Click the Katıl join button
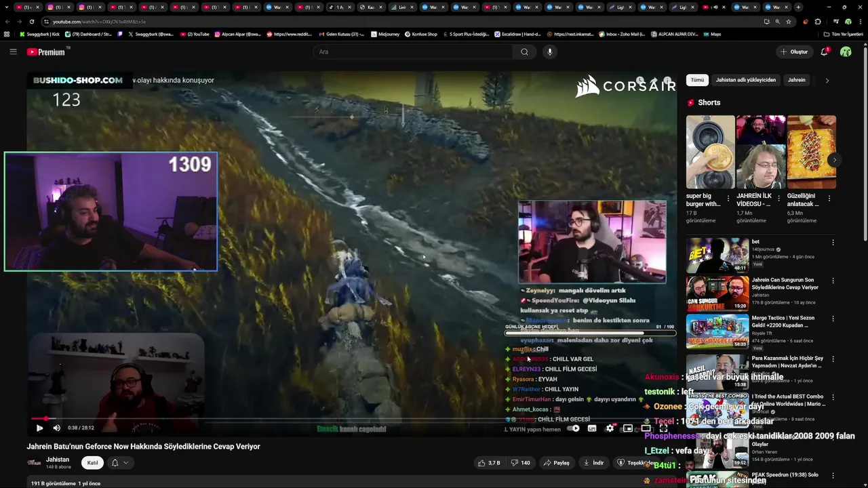 [93, 463]
